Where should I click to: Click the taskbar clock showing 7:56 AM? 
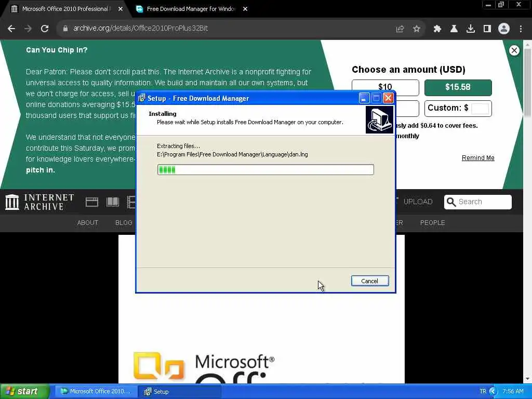click(513, 391)
